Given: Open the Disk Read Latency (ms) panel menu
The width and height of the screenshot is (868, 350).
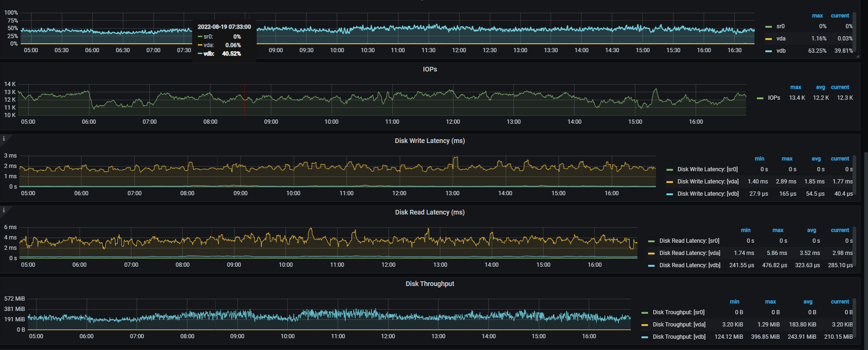Looking at the screenshot, I should pyautogui.click(x=430, y=212).
